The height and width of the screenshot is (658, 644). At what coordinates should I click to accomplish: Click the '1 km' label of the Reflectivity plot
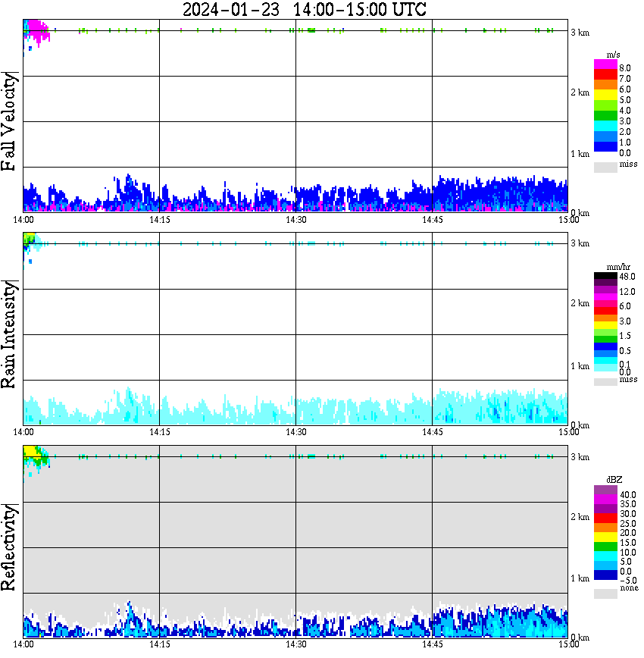(580, 578)
